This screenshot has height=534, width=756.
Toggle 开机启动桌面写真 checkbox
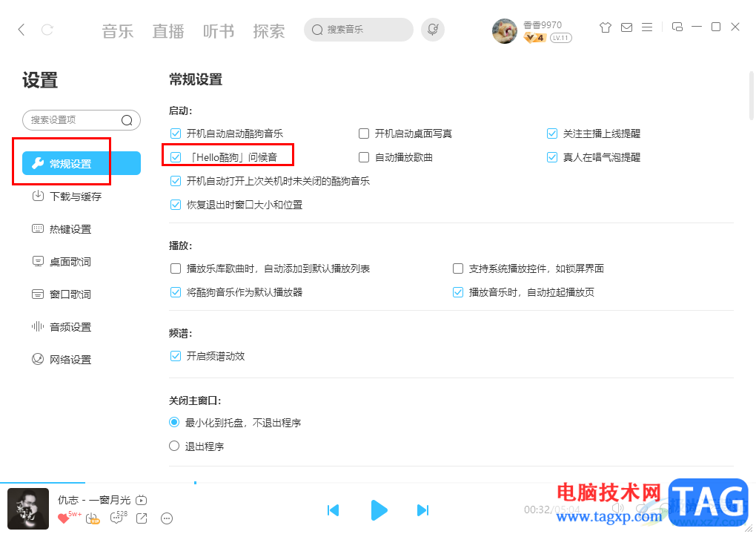tap(364, 133)
